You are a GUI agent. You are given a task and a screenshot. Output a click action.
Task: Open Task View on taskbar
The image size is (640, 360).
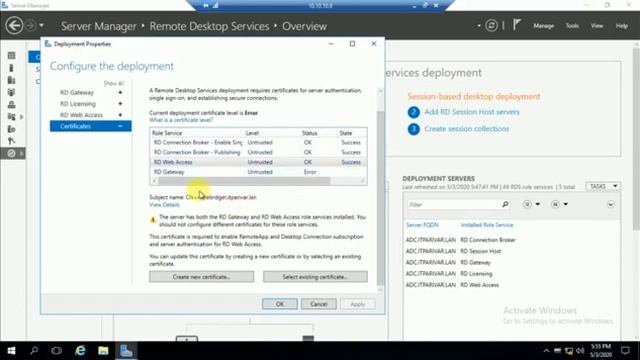click(x=57, y=351)
